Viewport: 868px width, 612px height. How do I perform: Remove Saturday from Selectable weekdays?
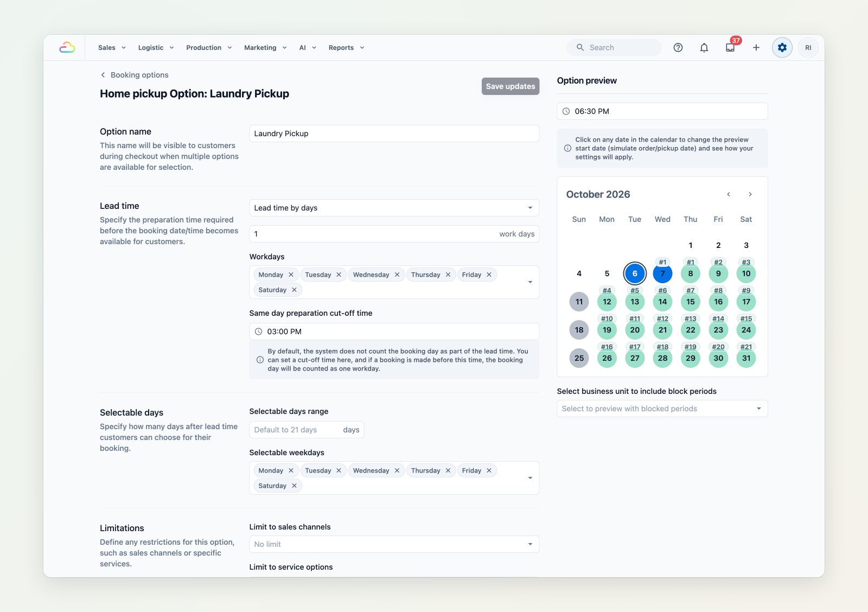(x=294, y=486)
